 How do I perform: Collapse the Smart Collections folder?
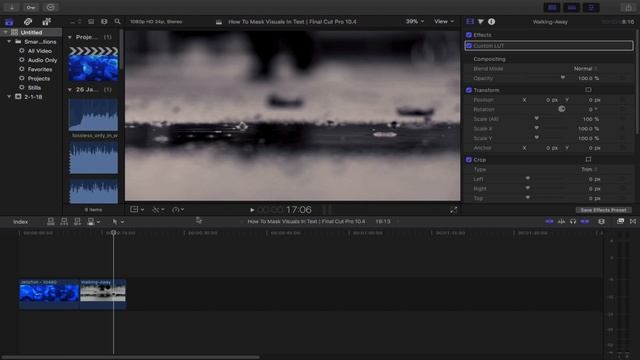[9, 42]
